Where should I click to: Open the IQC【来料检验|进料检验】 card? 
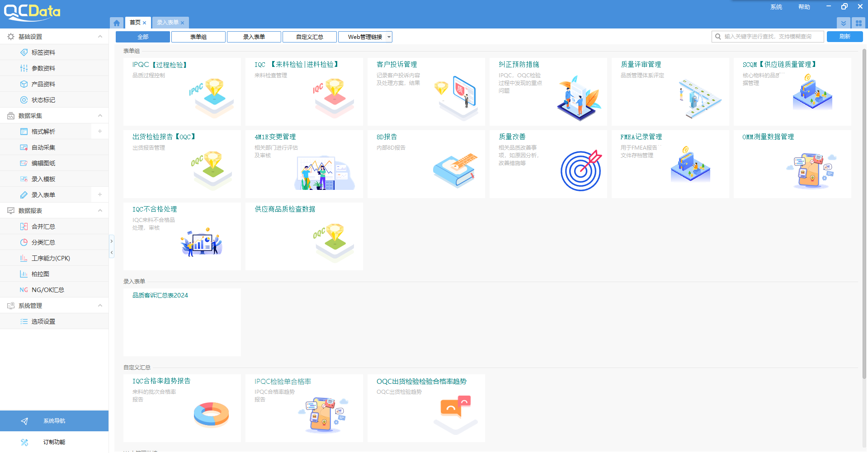point(304,92)
